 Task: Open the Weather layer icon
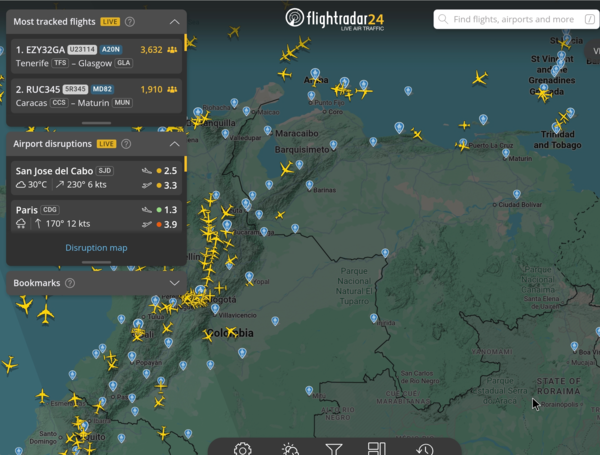point(290,449)
